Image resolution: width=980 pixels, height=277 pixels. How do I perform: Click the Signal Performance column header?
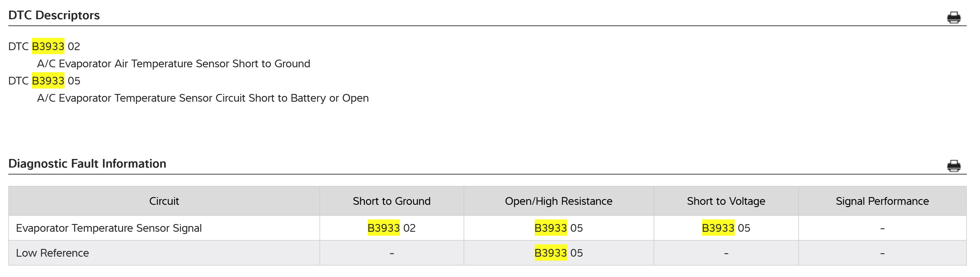[882, 201]
